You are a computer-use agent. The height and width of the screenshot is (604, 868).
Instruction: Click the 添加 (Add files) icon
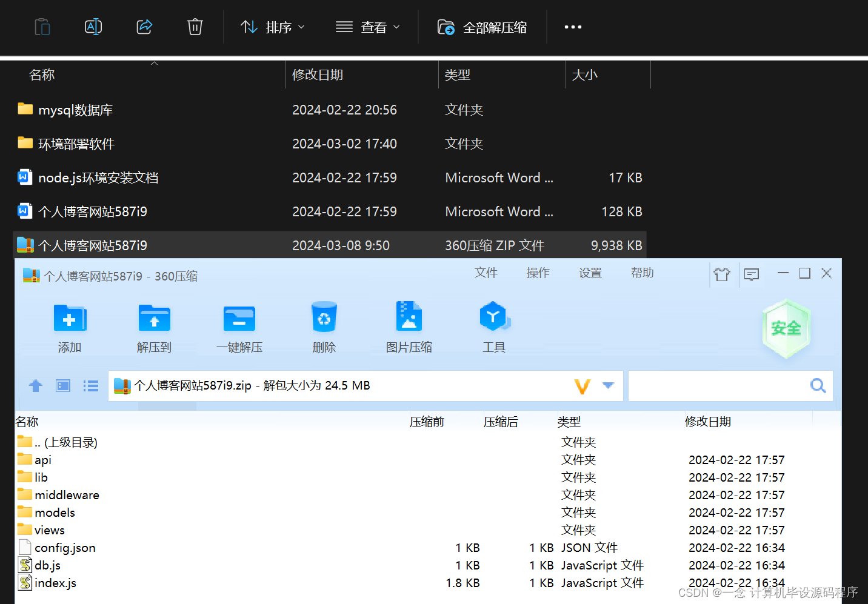pos(70,327)
